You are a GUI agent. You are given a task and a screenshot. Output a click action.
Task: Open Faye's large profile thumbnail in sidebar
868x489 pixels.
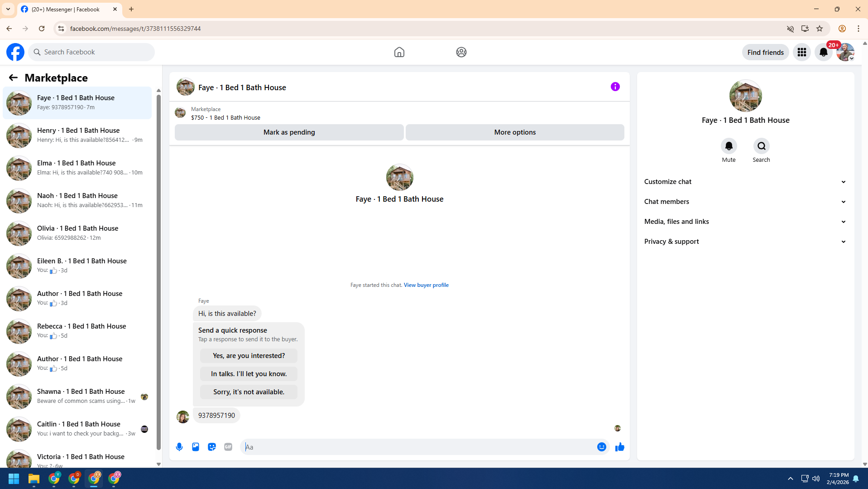click(x=745, y=96)
